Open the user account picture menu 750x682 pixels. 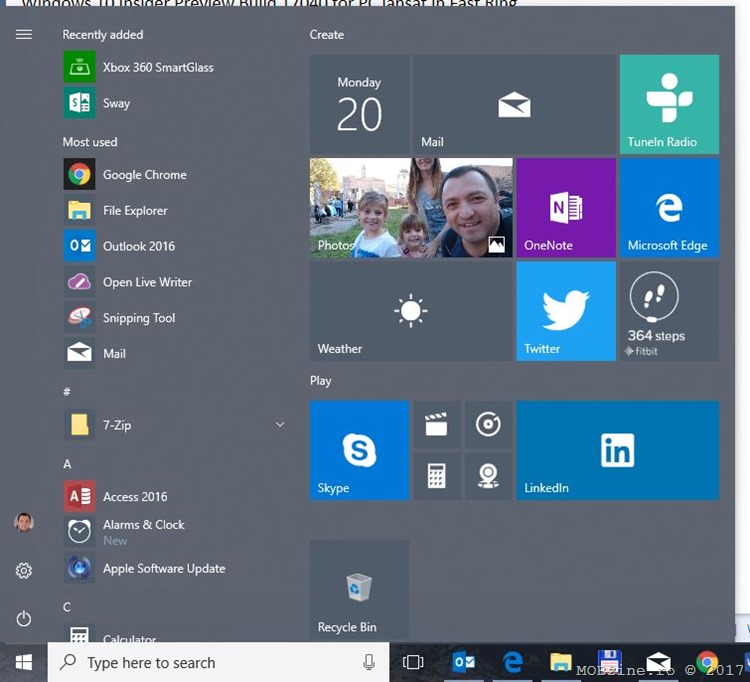coord(24,523)
